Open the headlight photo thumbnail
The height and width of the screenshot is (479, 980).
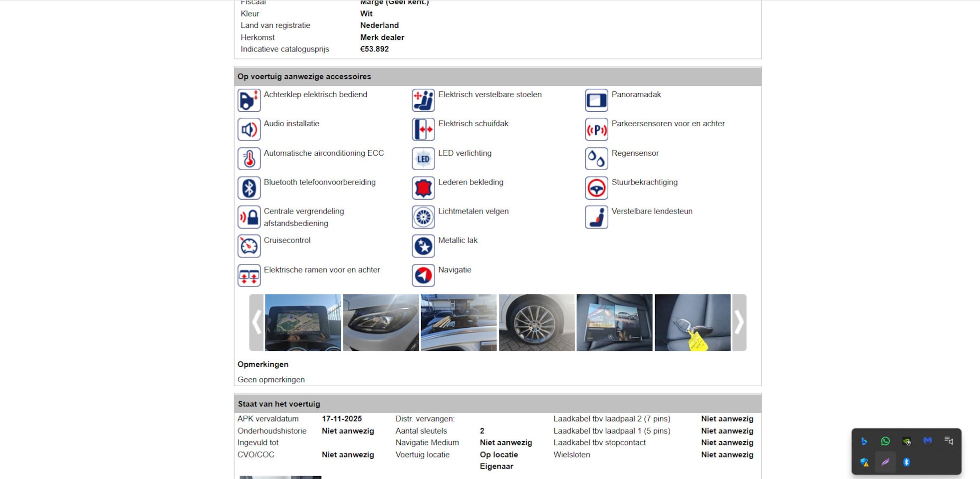(381, 323)
